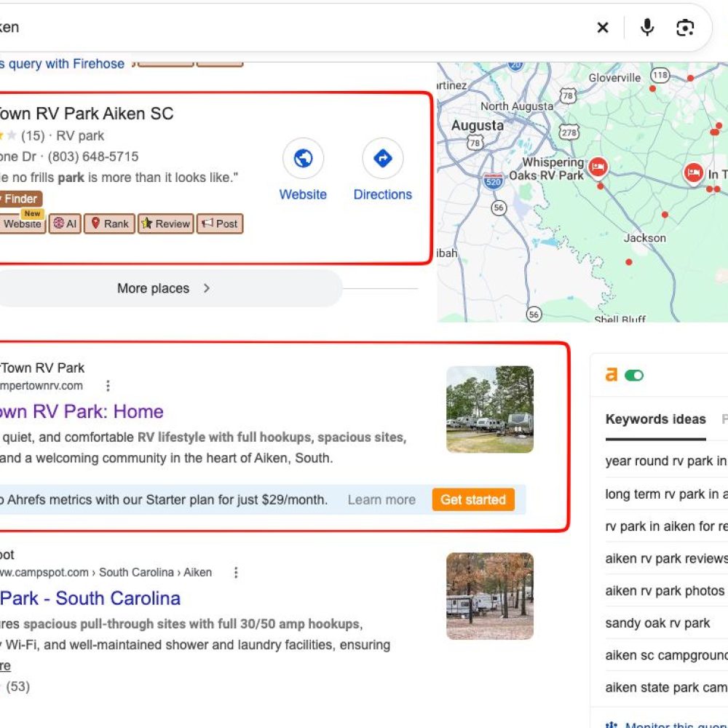This screenshot has height=728, width=728.
Task: Click the Get started button
Action: 473,499
